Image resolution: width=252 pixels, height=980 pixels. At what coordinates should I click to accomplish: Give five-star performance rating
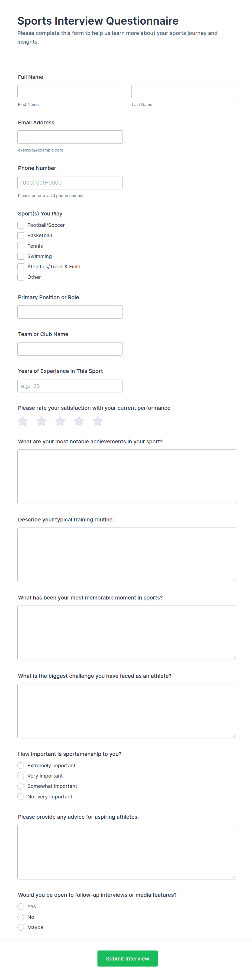point(98,421)
